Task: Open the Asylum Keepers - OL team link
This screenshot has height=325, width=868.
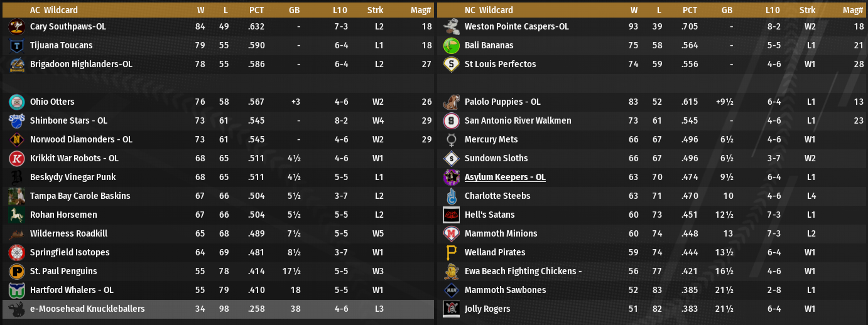Action: tap(504, 177)
